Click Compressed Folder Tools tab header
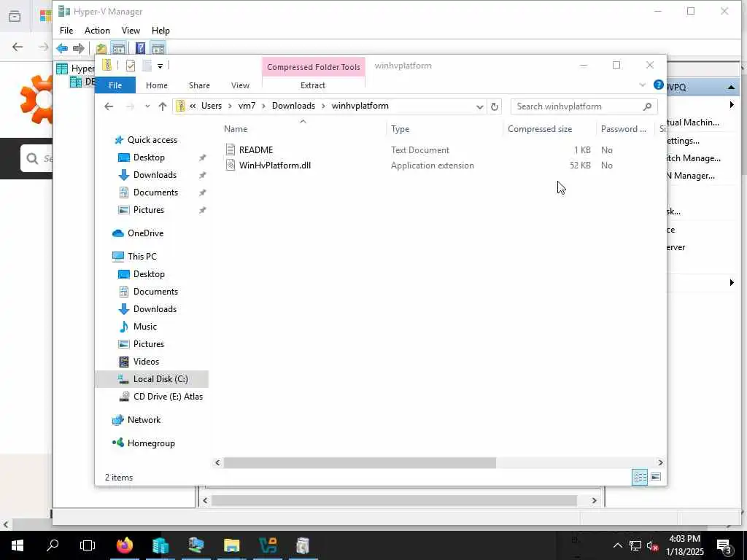This screenshot has width=747, height=560. tap(314, 67)
